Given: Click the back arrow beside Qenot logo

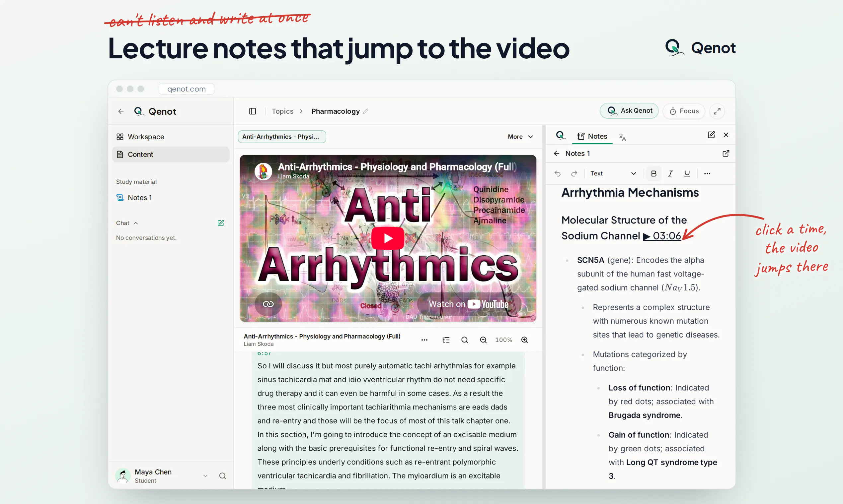Looking at the screenshot, I should [x=121, y=111].
